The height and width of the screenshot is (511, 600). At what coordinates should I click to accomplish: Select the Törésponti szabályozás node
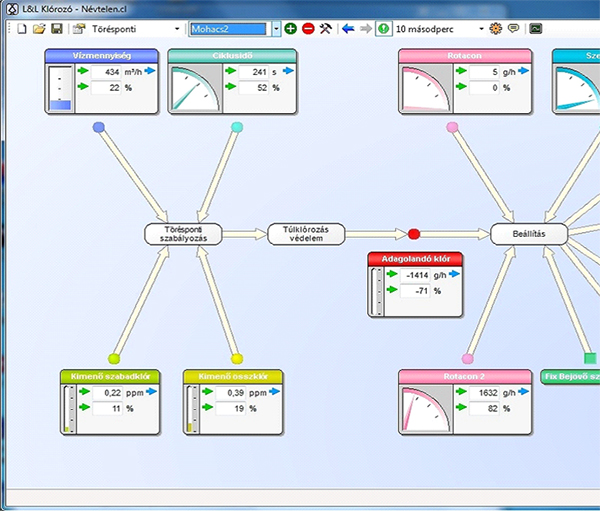pos(183,234)
